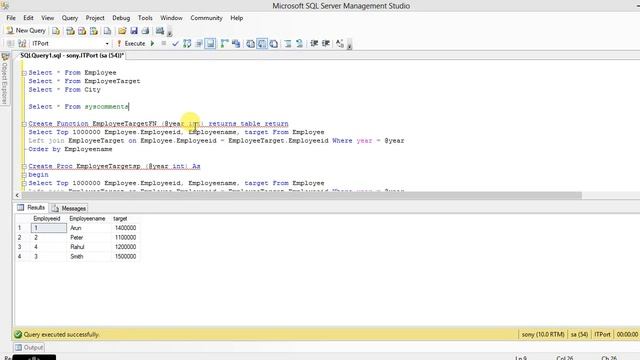The width and height of the screenshot is (640, 360).
Task: Click the editor horizontal scrollbar left arrow
Action: click(x=17, y=196)
